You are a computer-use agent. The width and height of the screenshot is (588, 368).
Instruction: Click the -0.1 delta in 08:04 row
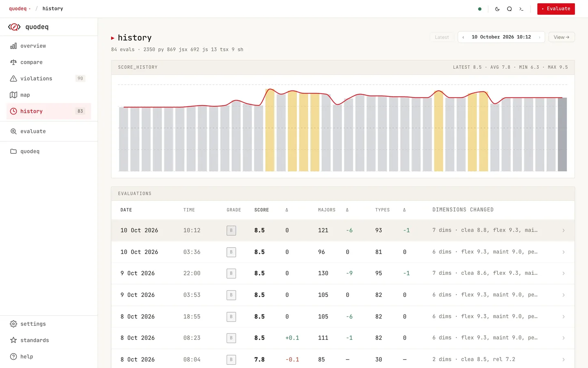tap(292, 359)
